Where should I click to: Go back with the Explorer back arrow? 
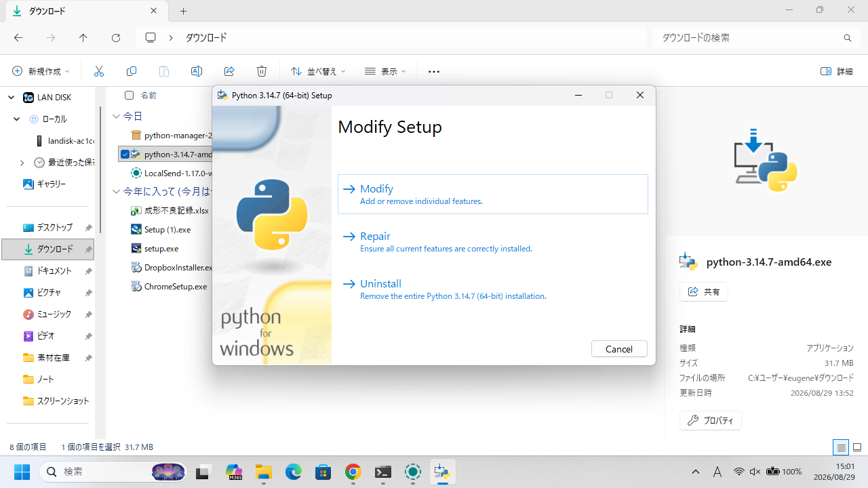[x=18, y=38]
